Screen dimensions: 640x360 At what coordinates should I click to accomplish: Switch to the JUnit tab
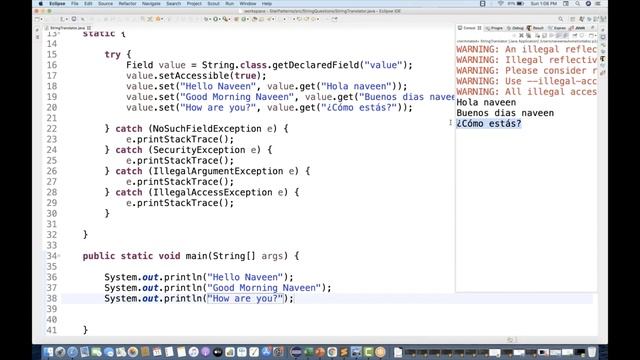pyautogui.click(x=577, y=28)
